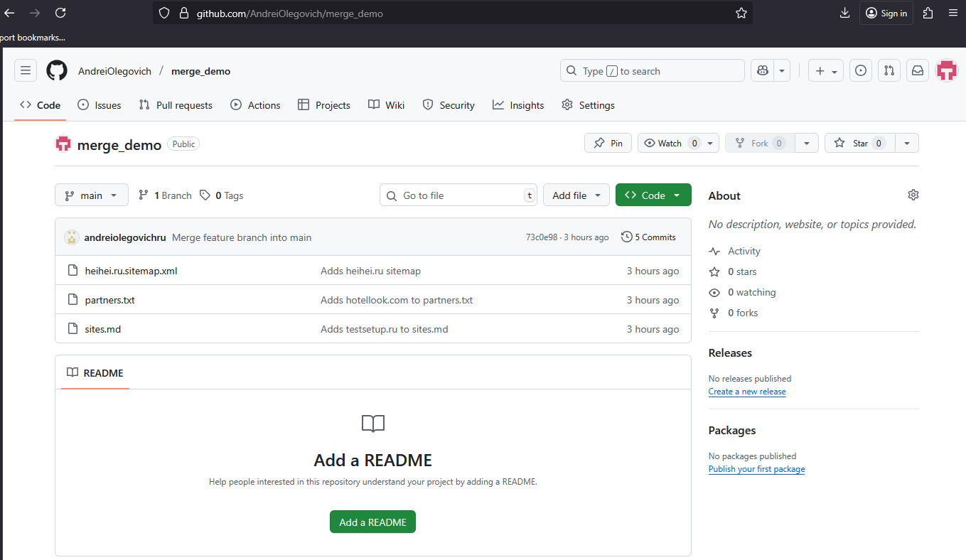This screenshot has height=560, width=966.
Task: Open the green Code dropdown button
Action: (653, 195)
